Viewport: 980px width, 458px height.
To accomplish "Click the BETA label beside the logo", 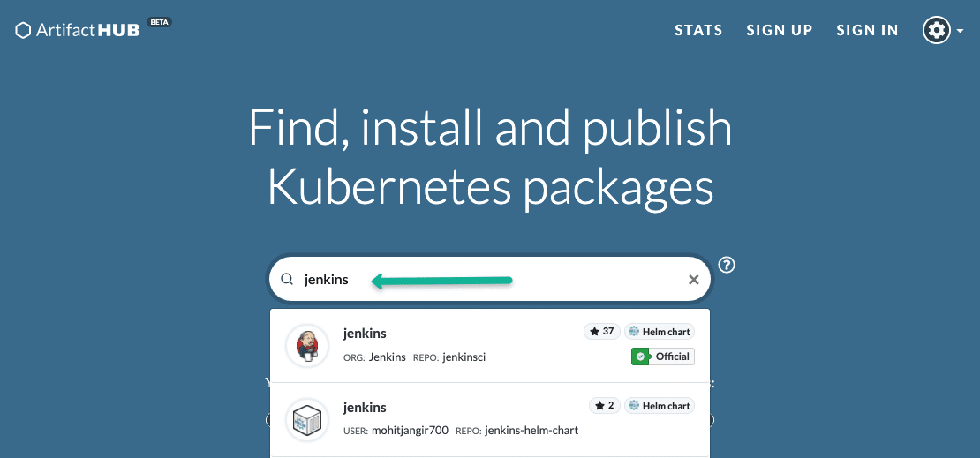I will pos(159,22).
